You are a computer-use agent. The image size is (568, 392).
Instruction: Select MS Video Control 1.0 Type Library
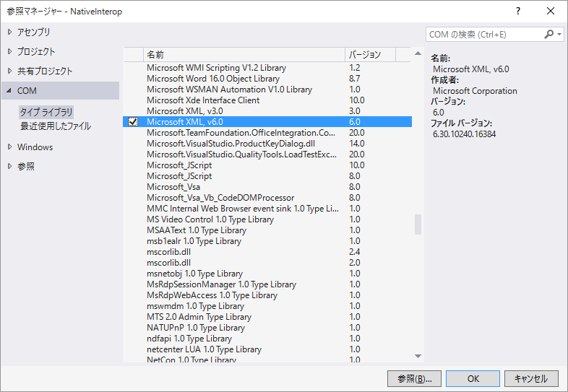(x=267, y=219)
